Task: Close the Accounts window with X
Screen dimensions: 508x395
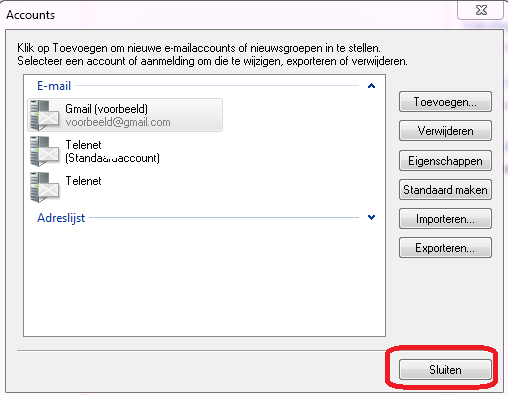Action: (x=480, y=10)
